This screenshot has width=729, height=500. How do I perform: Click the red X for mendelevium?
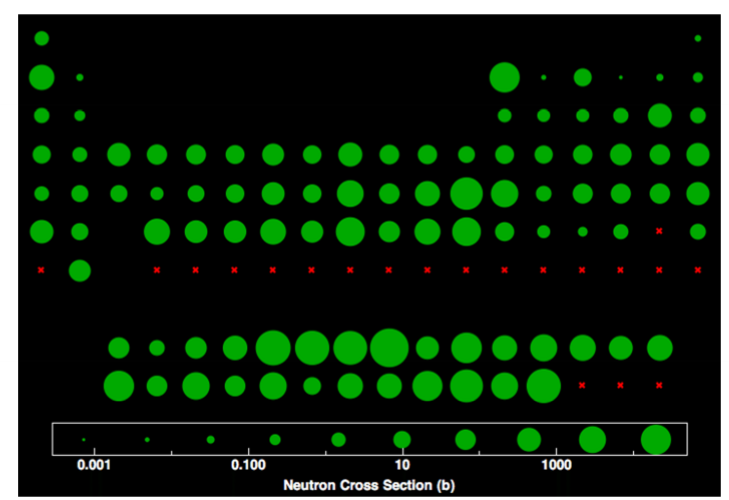tap(582, 385)
